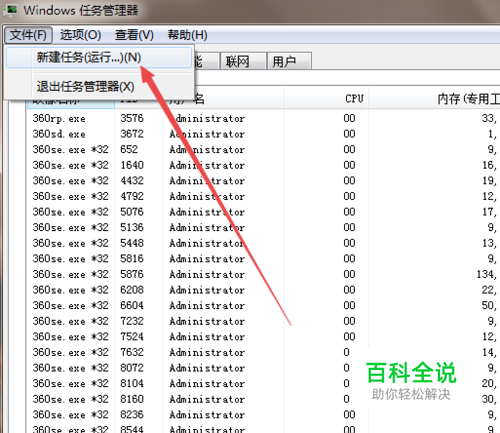This screenshot has width=500, height=433.
Task: Click CPU value 00 in PID 8236 row
Action: click(349, 415)
